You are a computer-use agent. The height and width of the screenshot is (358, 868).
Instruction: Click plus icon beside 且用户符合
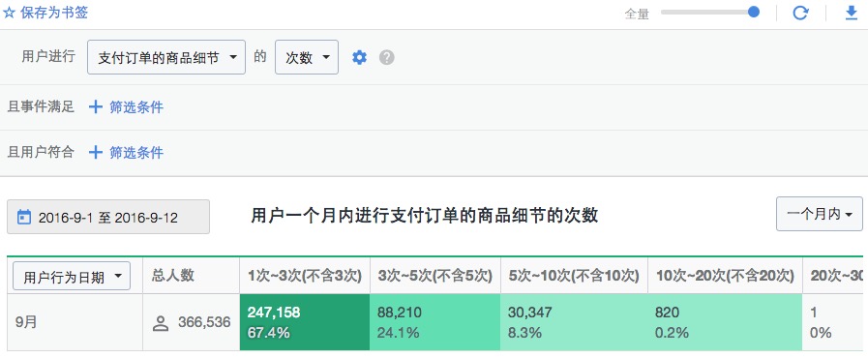(x=96, y=152)
